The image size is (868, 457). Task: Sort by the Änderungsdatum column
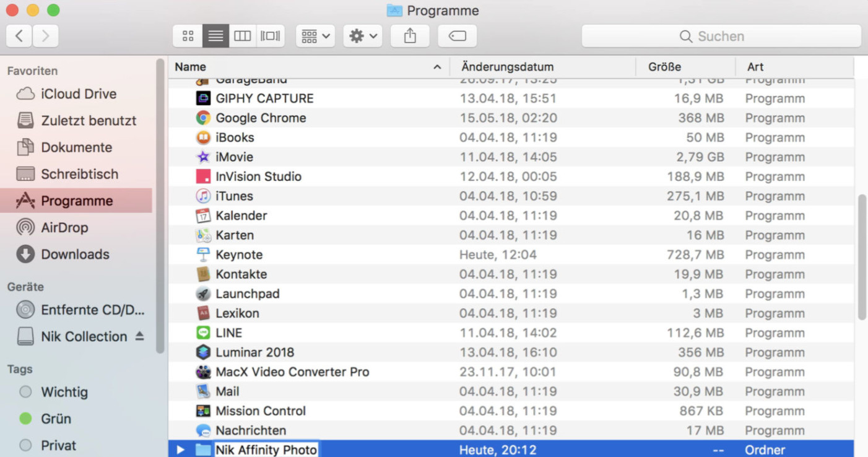pyautogui.click(x=543, y=67)
